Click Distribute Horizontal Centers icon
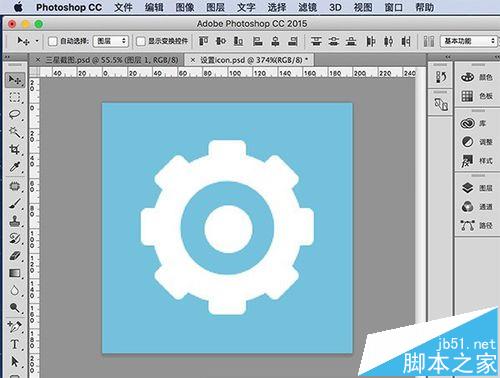The image size is (500, 378). (x=388, y=41)
